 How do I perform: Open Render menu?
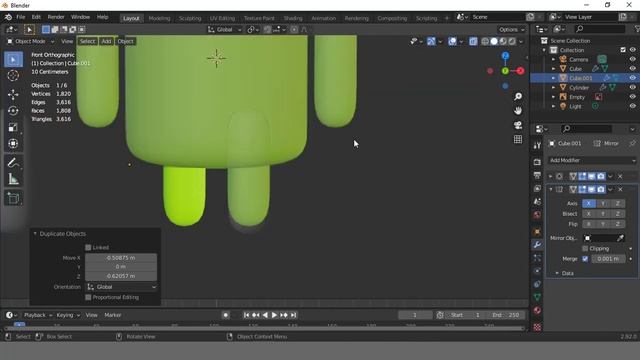tap(56, 17)
